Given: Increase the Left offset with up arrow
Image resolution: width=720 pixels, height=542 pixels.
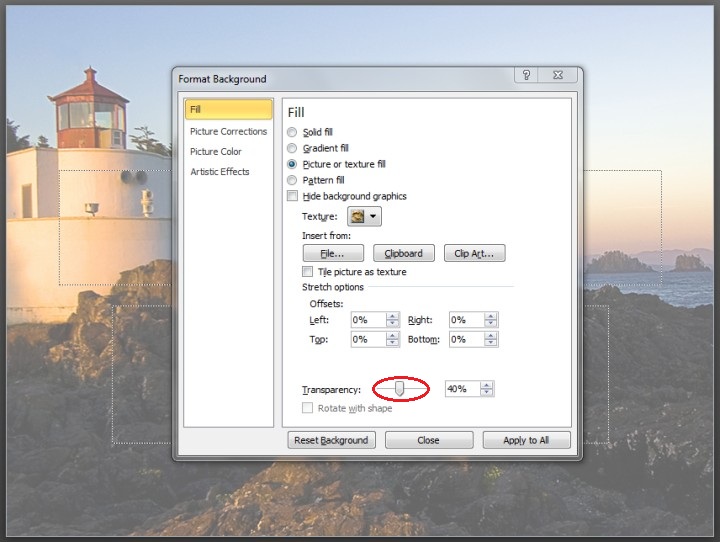Looking at the screenshot, I should coord(392,316).
